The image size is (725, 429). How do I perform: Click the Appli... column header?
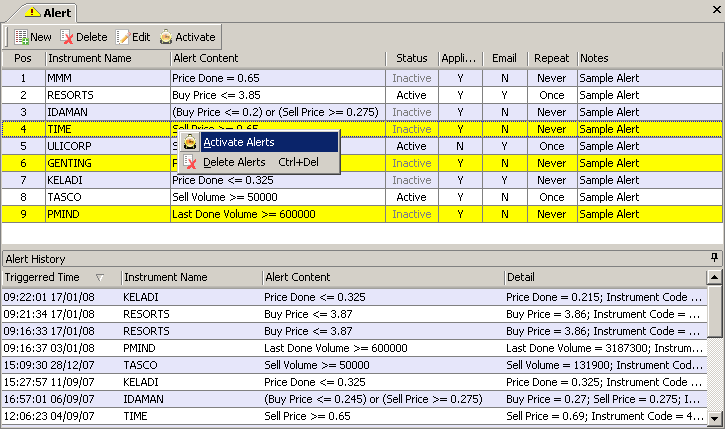coord(460,58)
